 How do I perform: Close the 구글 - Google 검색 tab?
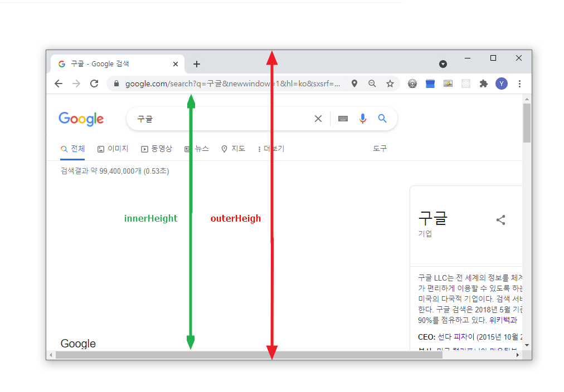pyautogui.click(x=176, y=64)
